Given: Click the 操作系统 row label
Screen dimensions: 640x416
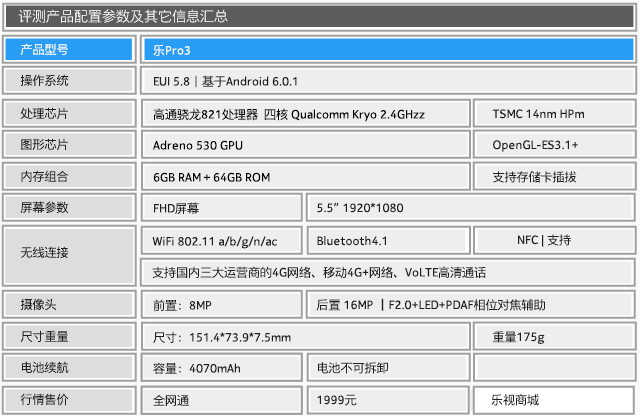Looking at the screenshot, I should pyautogui.click(x=68, y=81).
